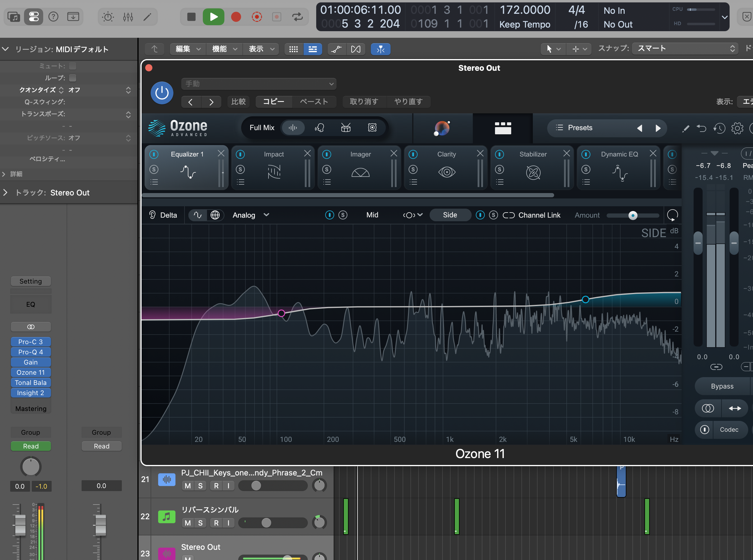Toggle Channel Link option
The width and height of the screenshot is (753, 560).
pos(531,215)
